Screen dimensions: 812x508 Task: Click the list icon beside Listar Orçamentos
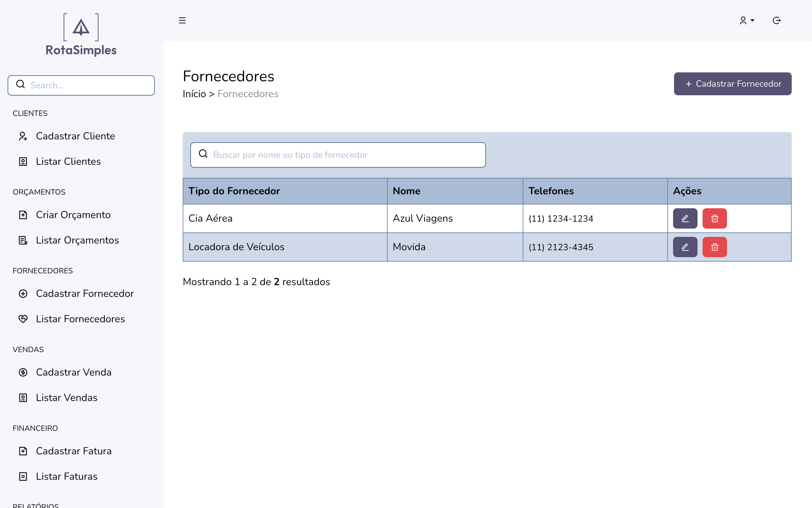coord(23,240)
